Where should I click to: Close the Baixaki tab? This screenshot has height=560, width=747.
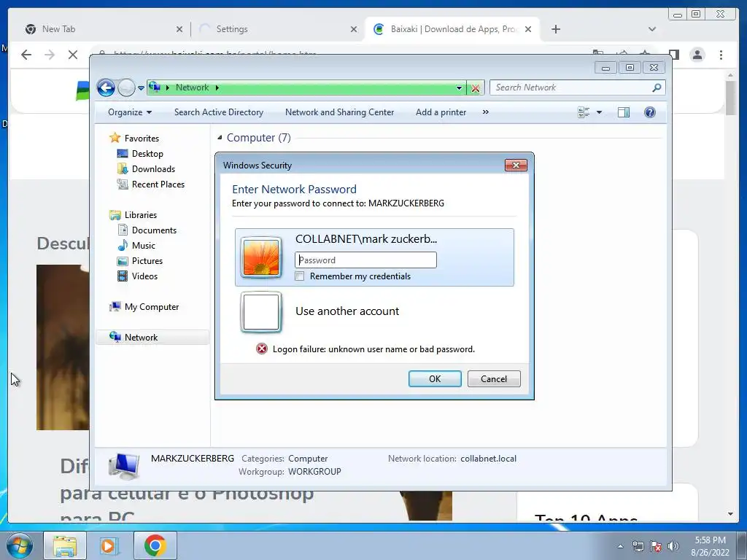528,29
